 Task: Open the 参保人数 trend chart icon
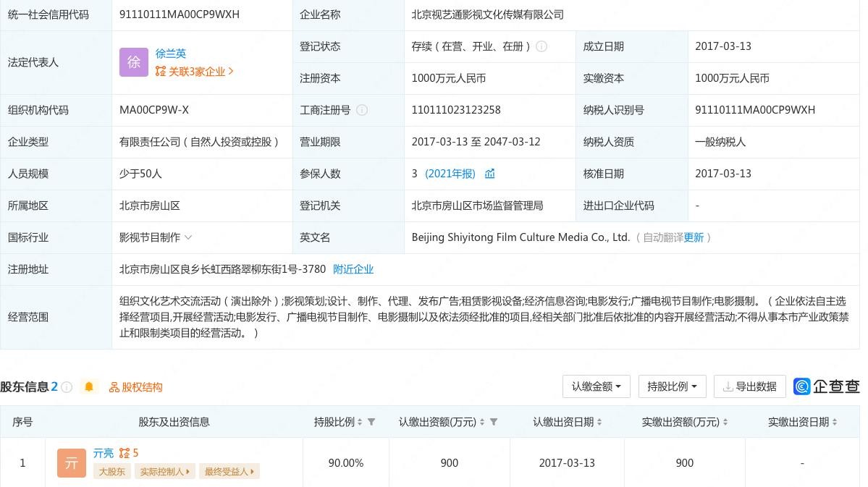tap(490, 174)
